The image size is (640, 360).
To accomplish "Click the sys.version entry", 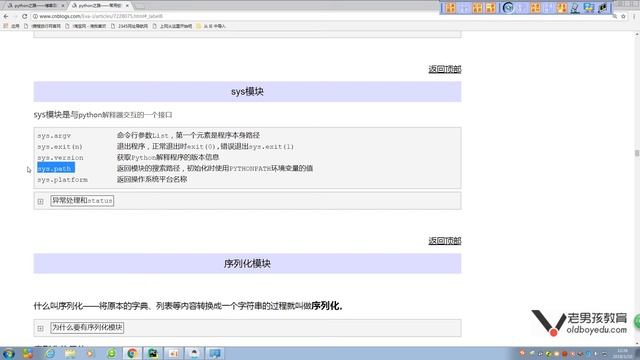I will (60, 158).
